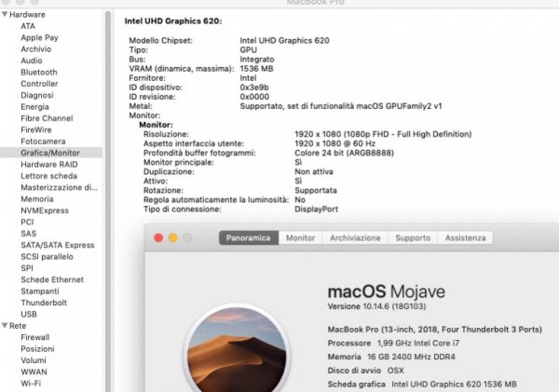Select PCI in the sidebar

pyautogui.click(x=27, y=222)
